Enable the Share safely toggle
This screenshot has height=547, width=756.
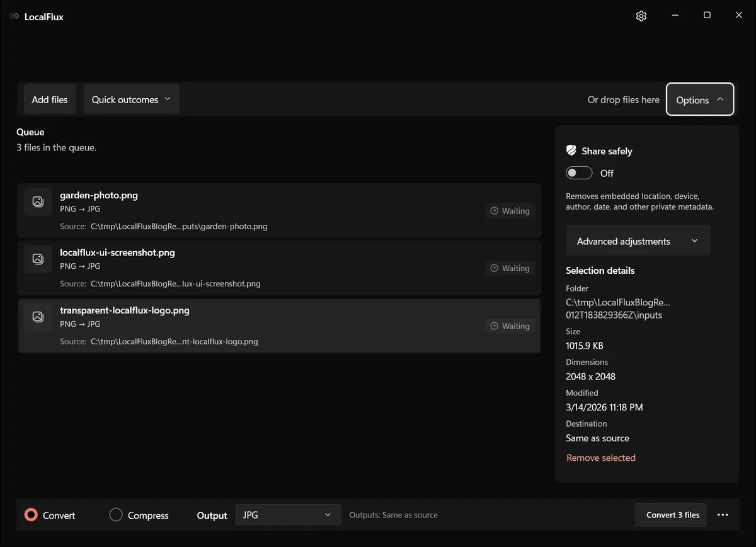(x=579, y=173)
